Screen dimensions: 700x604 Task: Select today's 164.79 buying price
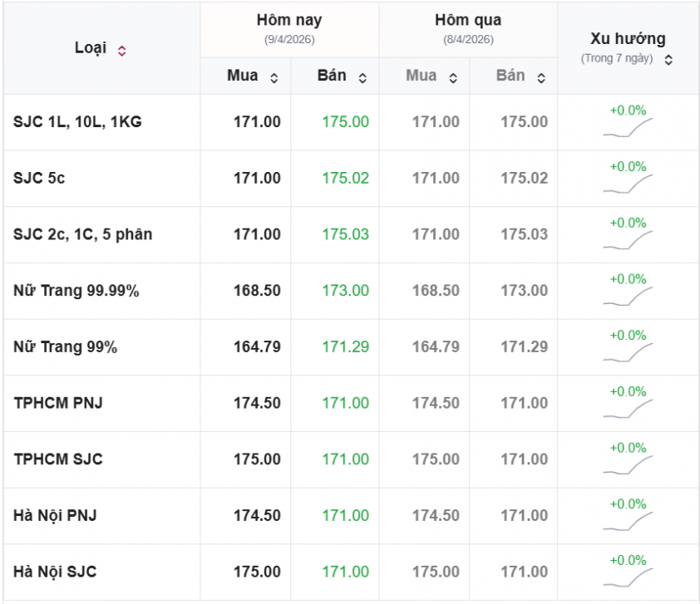[x=257, y=346]
